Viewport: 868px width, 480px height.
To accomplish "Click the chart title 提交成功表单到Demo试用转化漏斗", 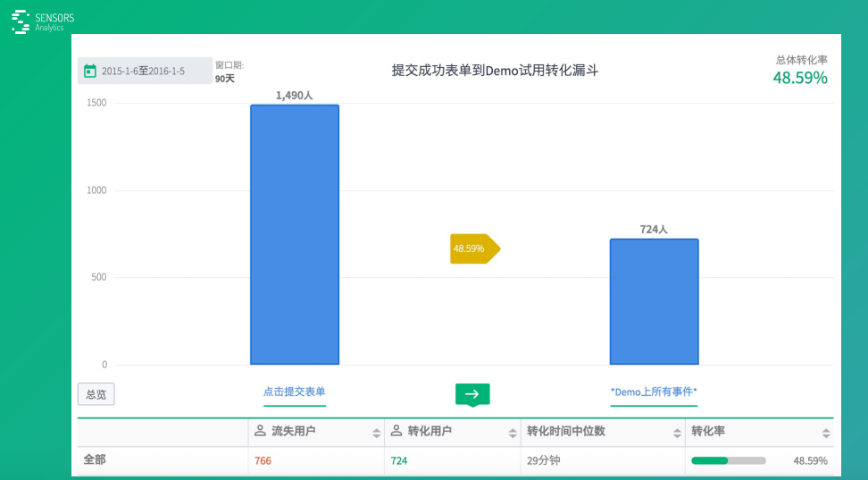I will pos(495,71).
